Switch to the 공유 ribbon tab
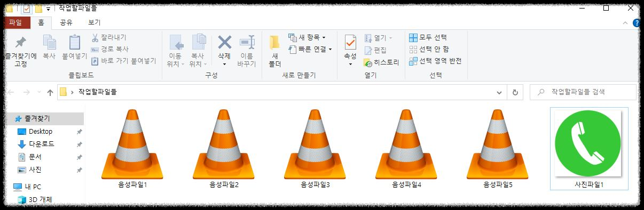Screen dimensions: 644x210 coord(66,22)
